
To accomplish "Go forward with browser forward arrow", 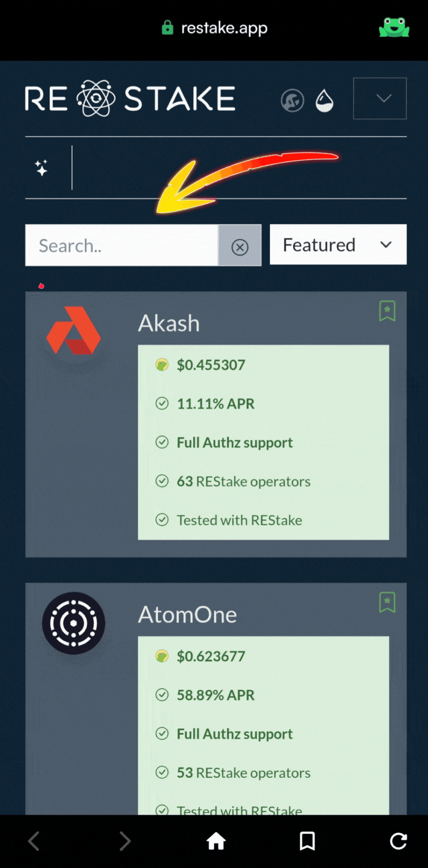I will 125,841.
